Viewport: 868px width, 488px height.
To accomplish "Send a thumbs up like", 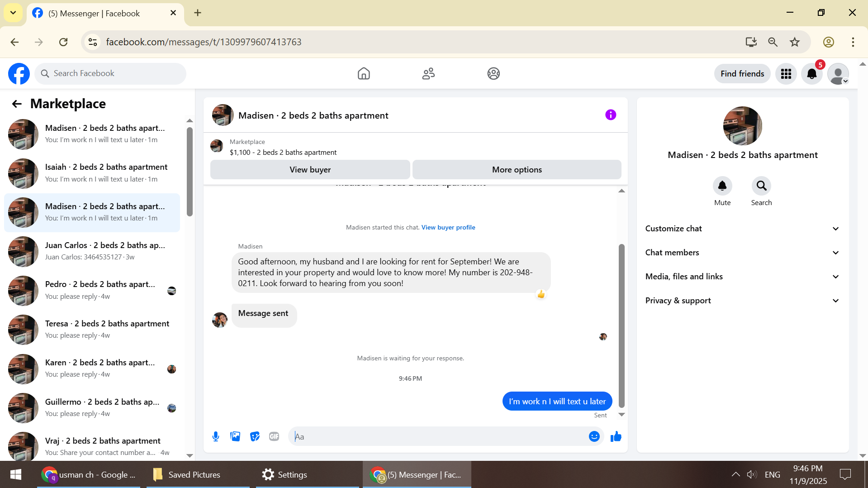I will click(616, 436).
